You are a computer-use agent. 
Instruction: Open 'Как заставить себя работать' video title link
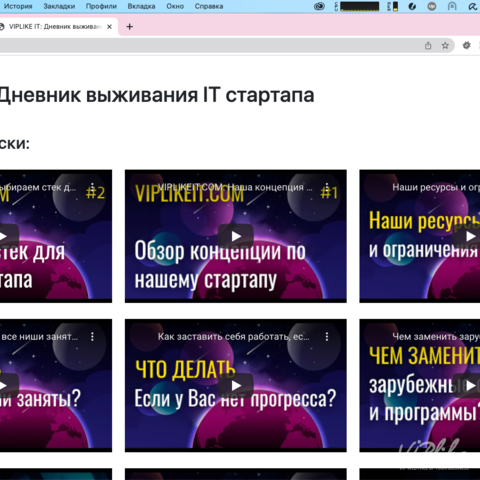tap(233, 337)
